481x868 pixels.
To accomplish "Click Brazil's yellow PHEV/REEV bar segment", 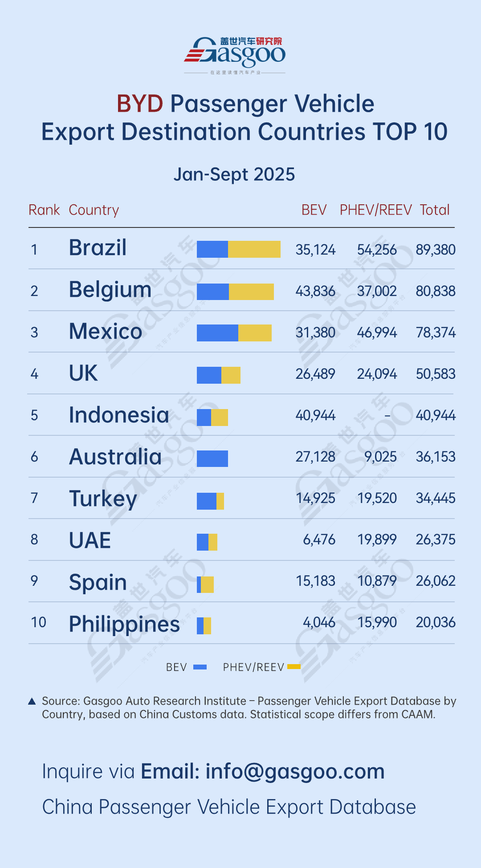I will tap(254, 249).
